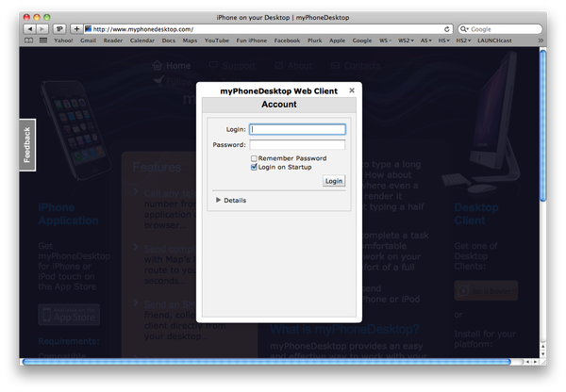This screenshot has height=392, width=566.
Task: Open the Apple bookmark
Action: (337, 41)
